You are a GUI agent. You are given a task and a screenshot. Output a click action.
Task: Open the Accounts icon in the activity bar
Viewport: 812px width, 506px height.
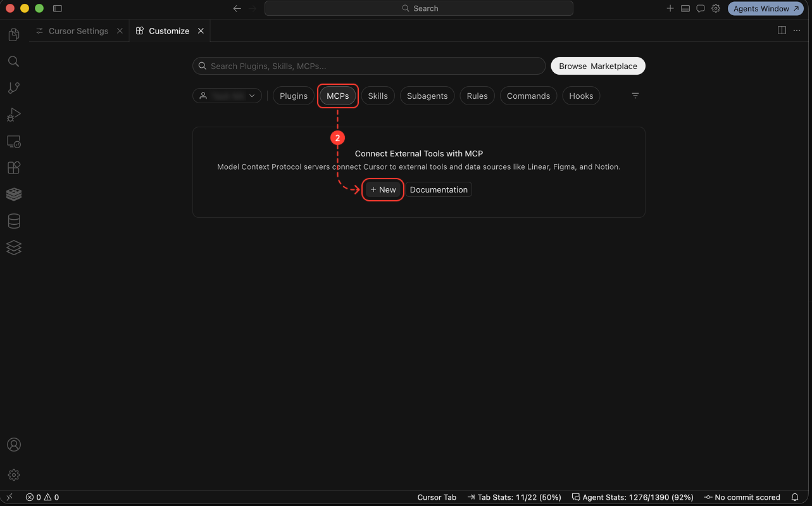tap(14, 445)
